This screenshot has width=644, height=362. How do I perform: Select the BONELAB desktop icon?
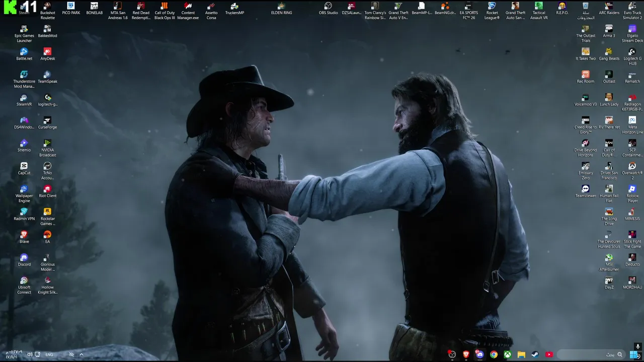coord(94,9)
